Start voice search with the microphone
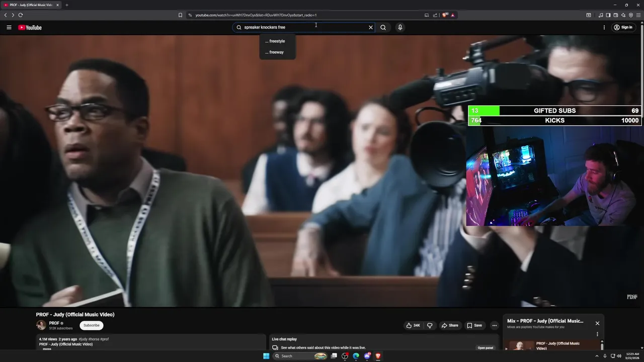The width and height of the screenshot is (644, 362). (x=400, y=28)
